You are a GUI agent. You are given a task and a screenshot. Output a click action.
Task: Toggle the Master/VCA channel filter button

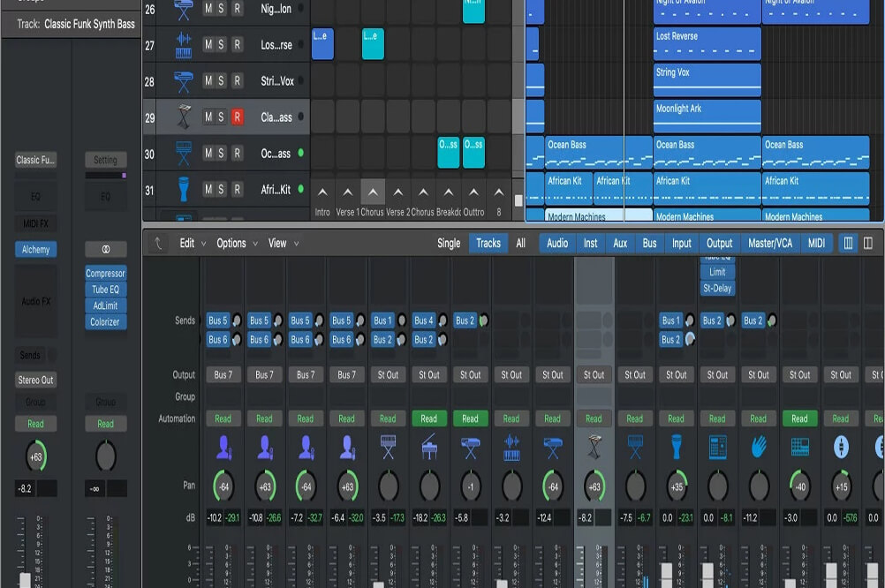pos(770,244)
